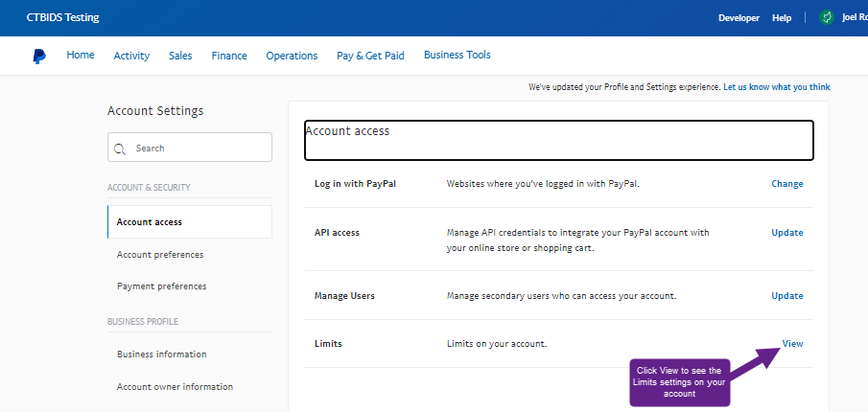Select Account preferences in sidebar
The image size is (868, 412).
tap(160, 255)
